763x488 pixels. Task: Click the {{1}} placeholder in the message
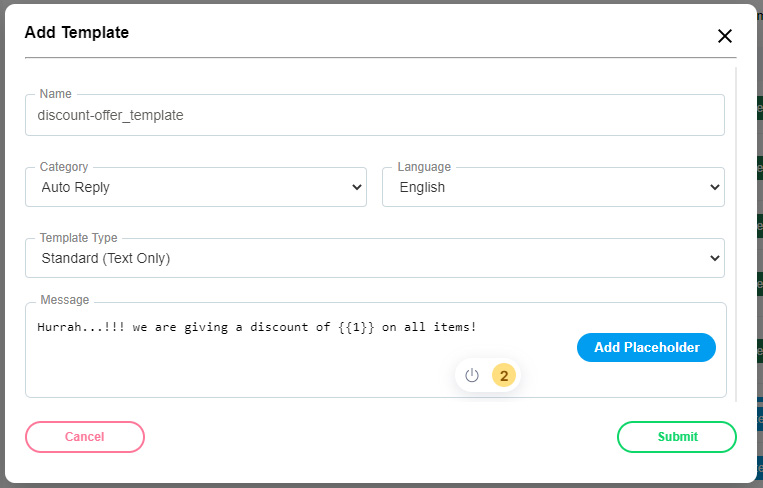coord(356,327)
